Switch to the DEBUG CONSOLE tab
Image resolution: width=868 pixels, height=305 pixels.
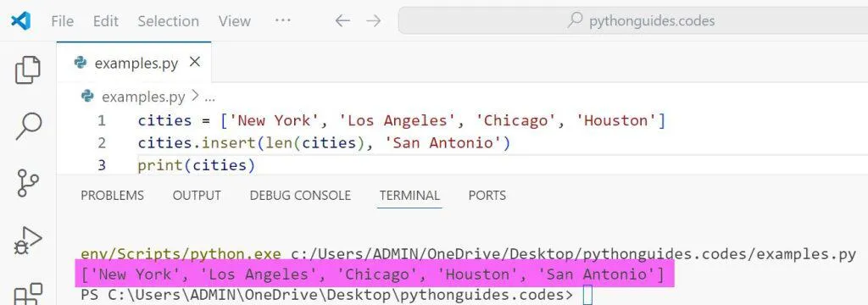300,196
